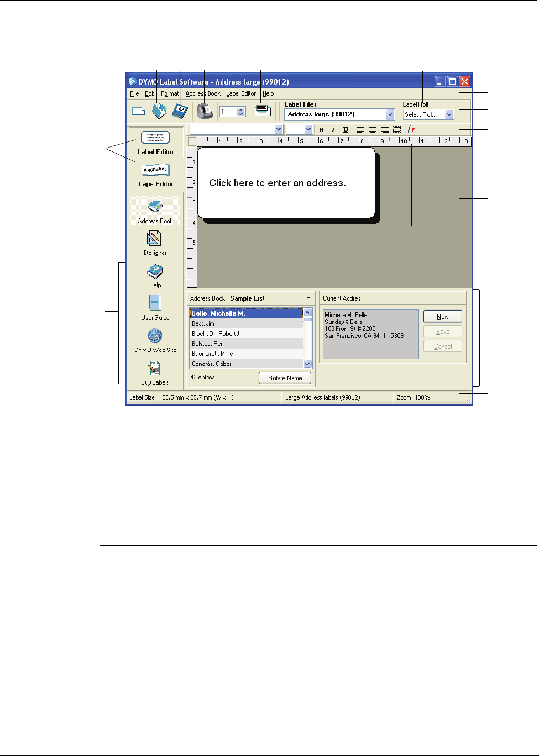Click the Zoom: 100% status entry
The image size is (539, 756).
tap(414, 397)
